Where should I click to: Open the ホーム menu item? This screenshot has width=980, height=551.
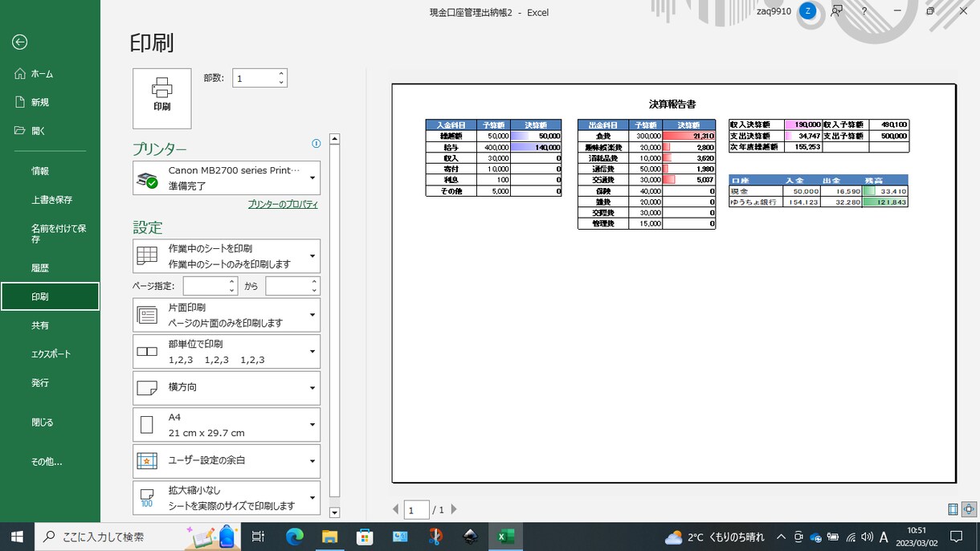coord(50,74)
